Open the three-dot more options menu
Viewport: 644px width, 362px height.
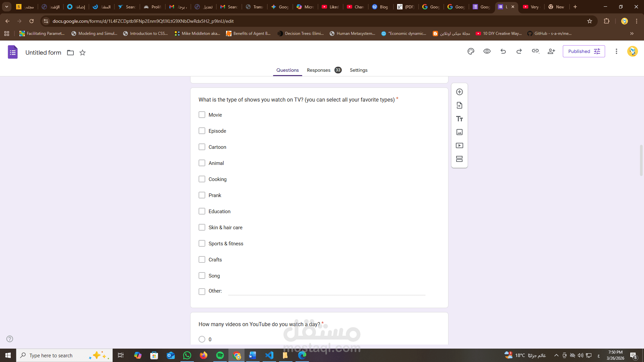point(616,51)
